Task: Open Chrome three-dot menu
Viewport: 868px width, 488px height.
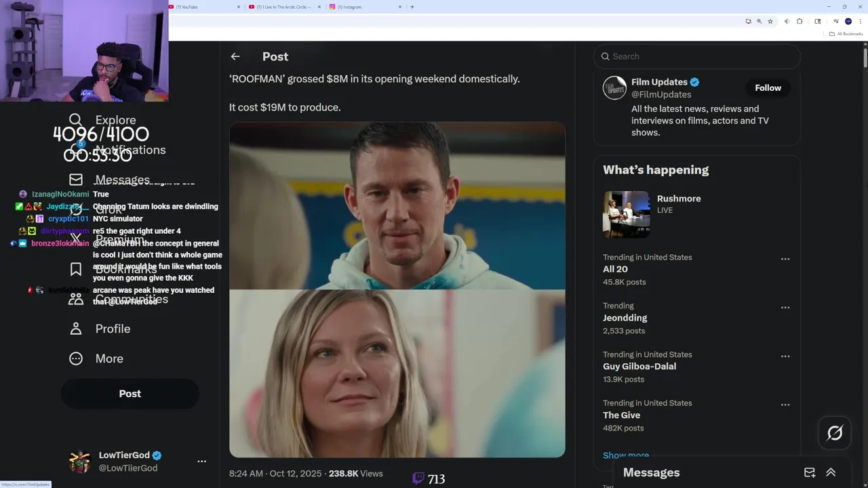Action: (x=861, y=22)
